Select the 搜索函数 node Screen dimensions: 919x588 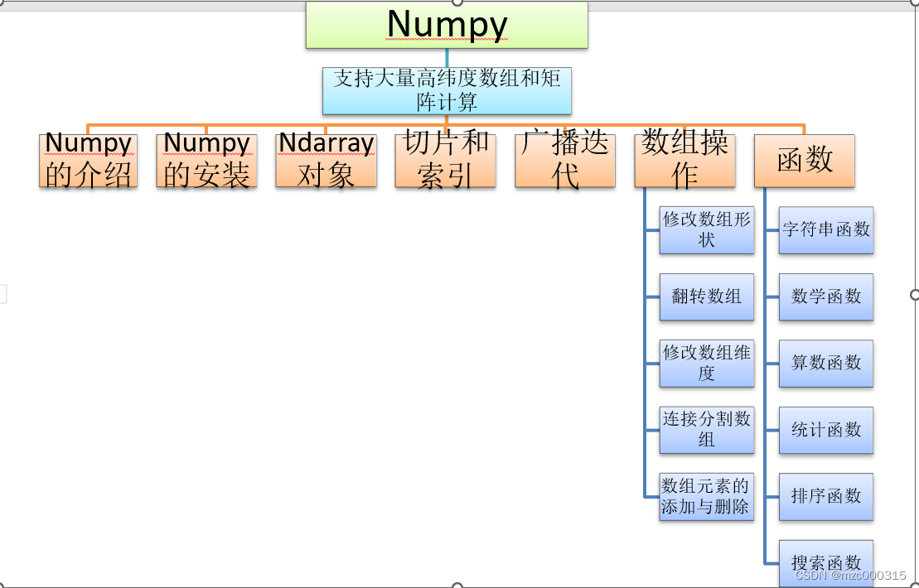pyautogui.click(x=826, y=562)
